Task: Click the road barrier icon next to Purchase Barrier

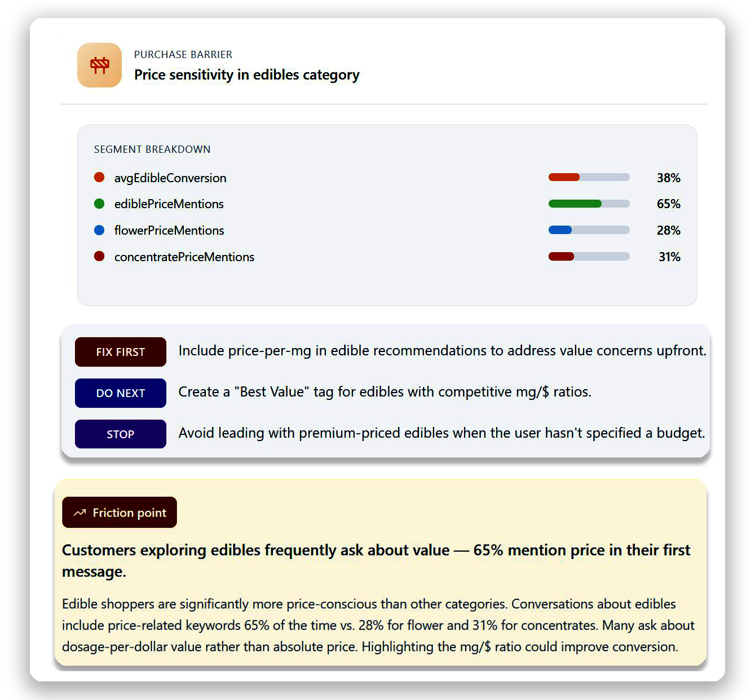Action: click(x=99, y=65)
